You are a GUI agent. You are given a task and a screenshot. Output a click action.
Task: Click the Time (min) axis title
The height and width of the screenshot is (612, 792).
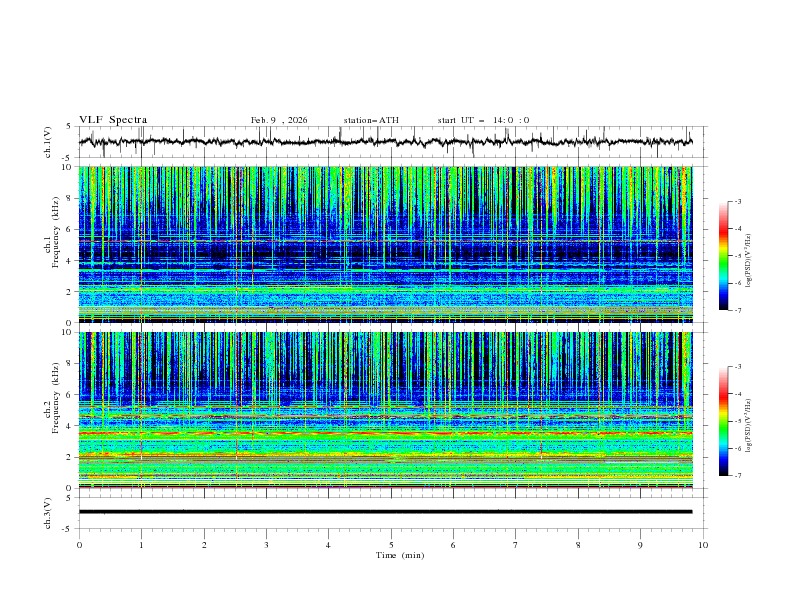[x=400, y=555]
